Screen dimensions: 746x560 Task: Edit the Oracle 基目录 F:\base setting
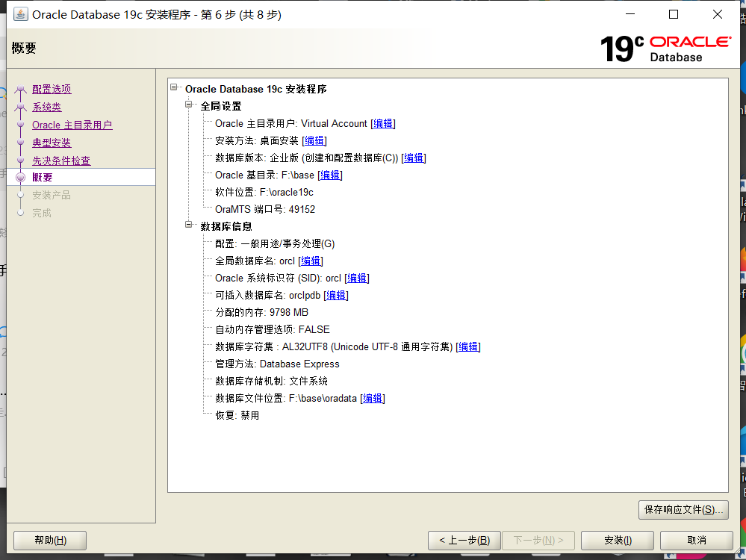(x=330, y=175)
